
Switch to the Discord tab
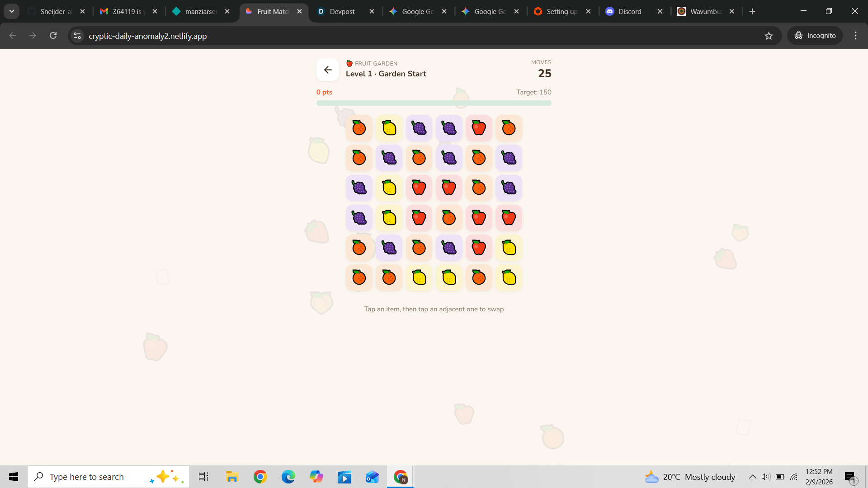pos(630,11)
